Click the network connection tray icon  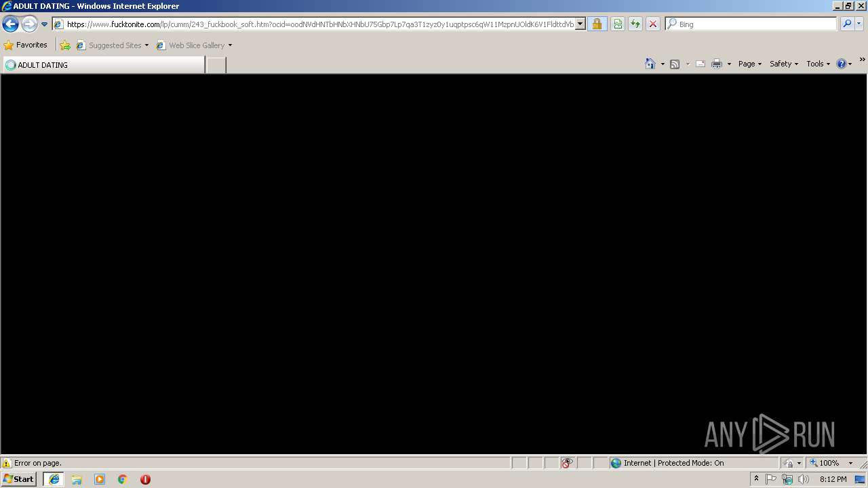(x=787, y=479)
